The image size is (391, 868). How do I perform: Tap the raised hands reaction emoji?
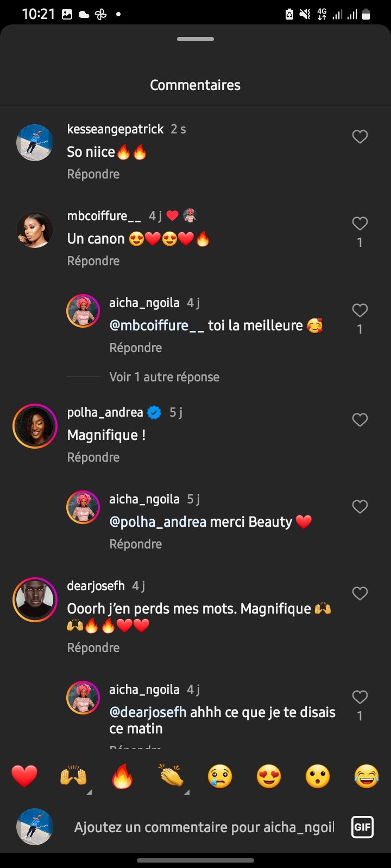(73, 776)
